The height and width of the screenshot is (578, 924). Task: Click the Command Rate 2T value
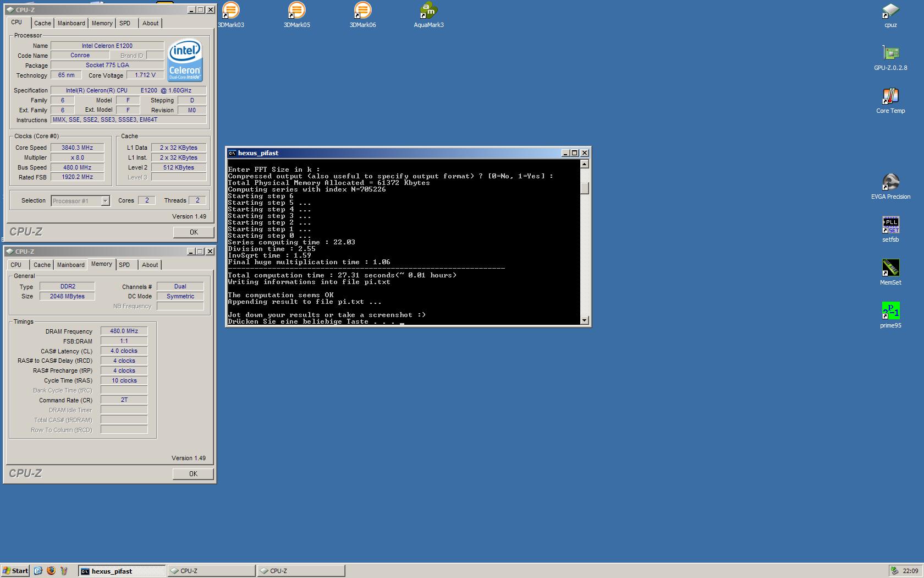pos(124,400)
